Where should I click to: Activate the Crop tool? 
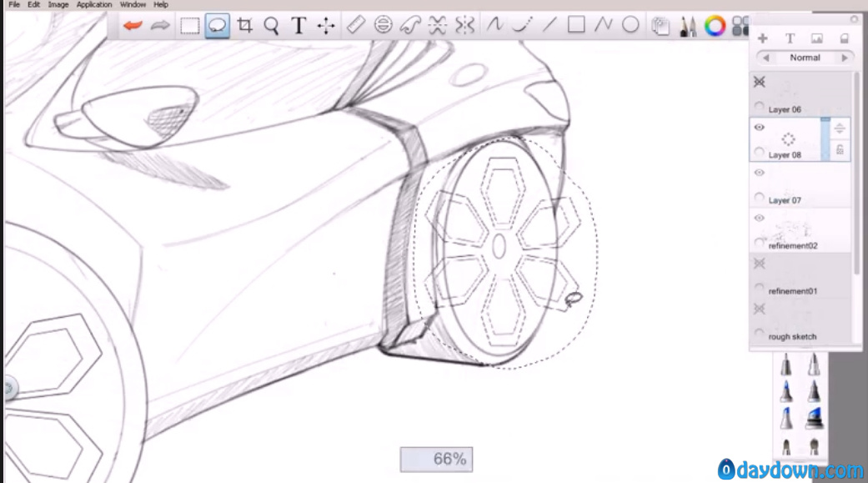(244, 26)
